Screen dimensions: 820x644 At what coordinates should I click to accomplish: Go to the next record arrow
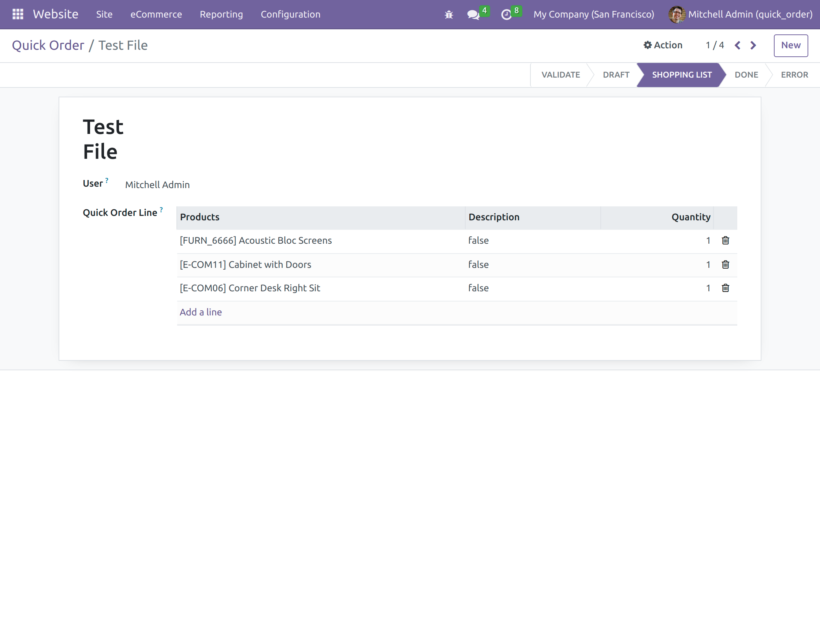pos(753,45)
